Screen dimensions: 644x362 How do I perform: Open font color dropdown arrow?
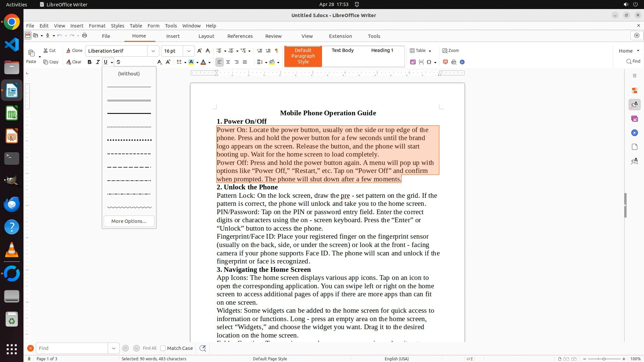point(209,62)
